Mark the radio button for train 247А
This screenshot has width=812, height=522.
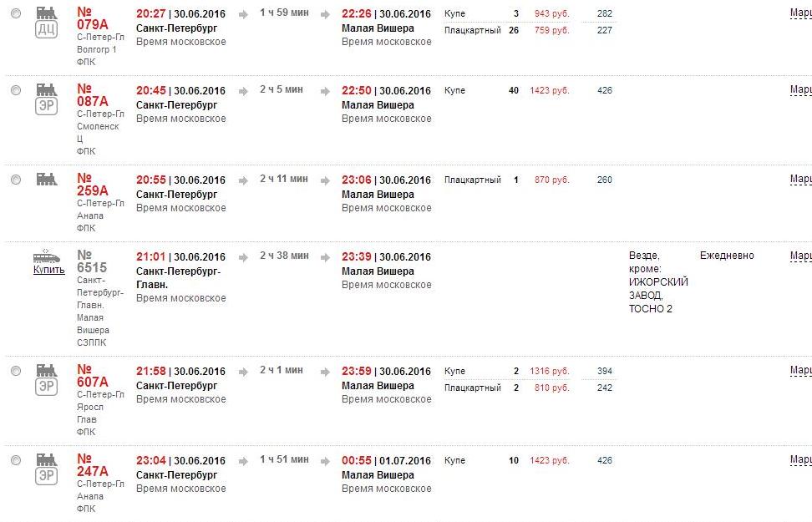pos(16,460)
